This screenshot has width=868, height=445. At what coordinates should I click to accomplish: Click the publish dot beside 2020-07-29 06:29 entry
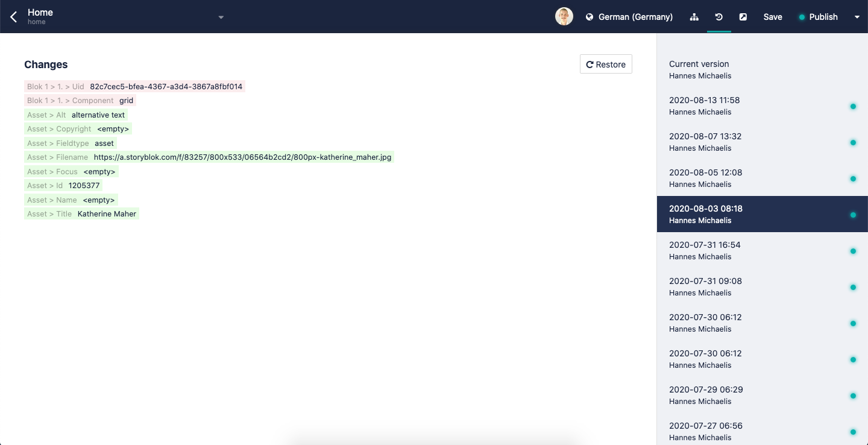[x=853, y=396]
